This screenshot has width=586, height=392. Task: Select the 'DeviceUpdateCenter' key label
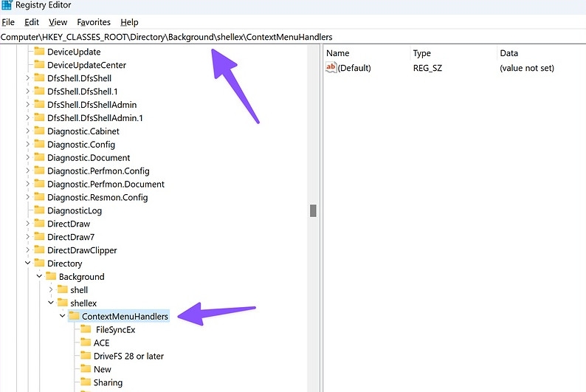click(86, 65)
